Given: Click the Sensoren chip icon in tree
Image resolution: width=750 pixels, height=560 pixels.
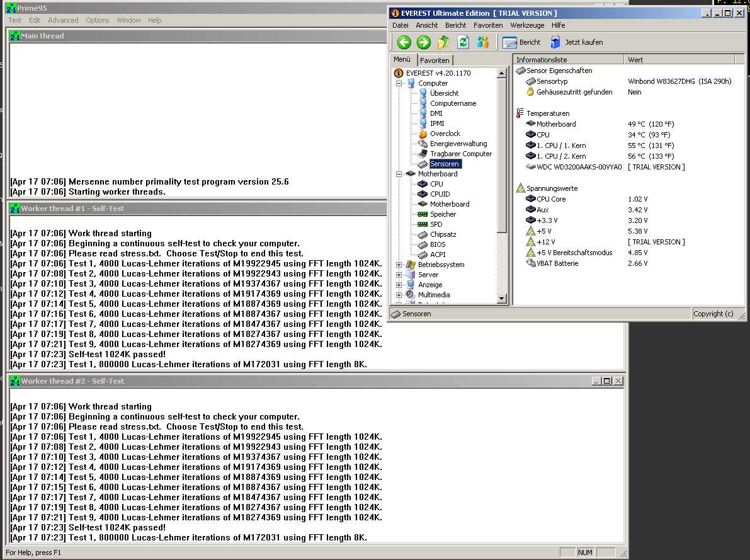Looking at the screenshot, I should pos(423,164).
